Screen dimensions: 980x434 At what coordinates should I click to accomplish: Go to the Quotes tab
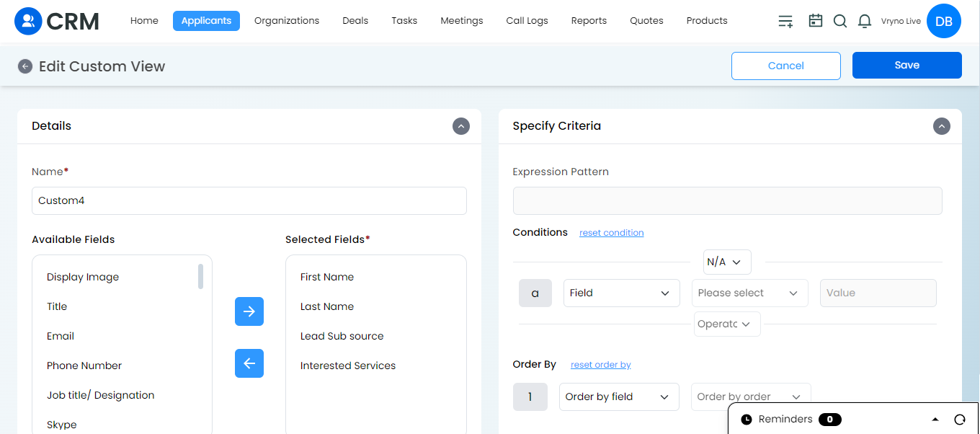pos(646,21)
